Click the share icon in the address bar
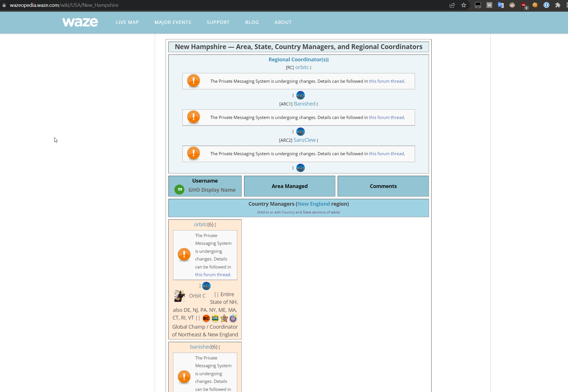Image resolution: width=568 pixels, height=392 pixels. 452,5
